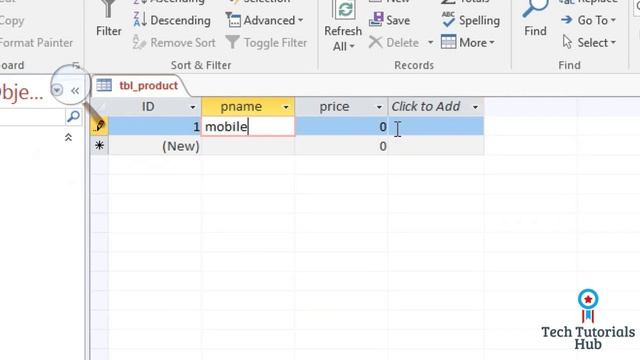
Task: Click the navigation pane search box
Action: click(x=32, y=117)
